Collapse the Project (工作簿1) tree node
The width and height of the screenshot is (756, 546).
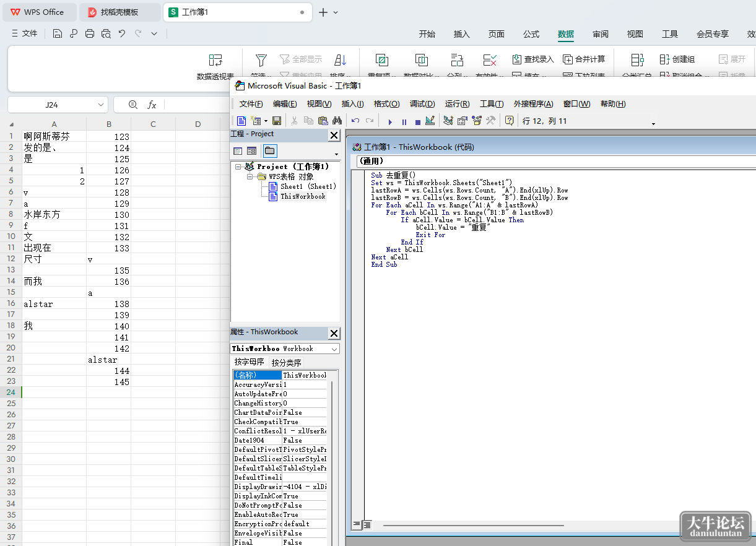237,167
